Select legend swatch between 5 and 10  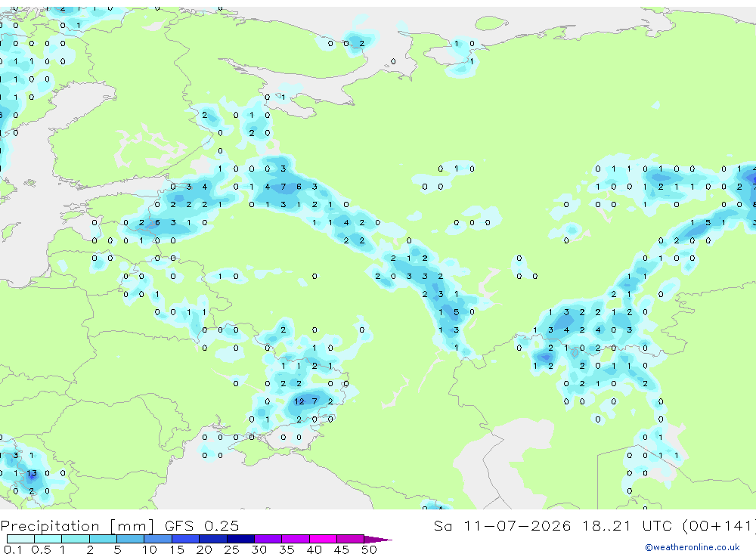point(131,539)
